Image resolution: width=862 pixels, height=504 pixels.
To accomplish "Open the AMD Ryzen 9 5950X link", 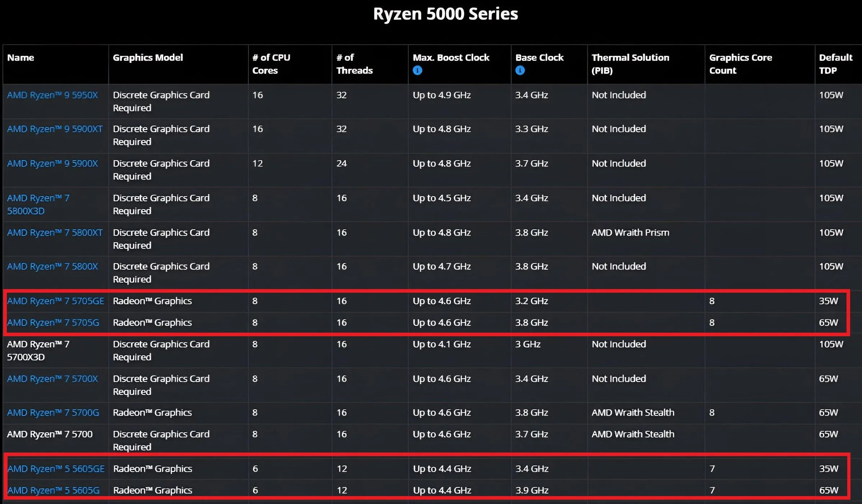I will [53, 95].
